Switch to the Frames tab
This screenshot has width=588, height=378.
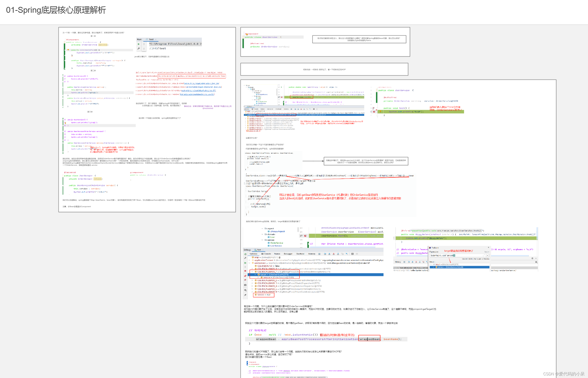point(277,254)
